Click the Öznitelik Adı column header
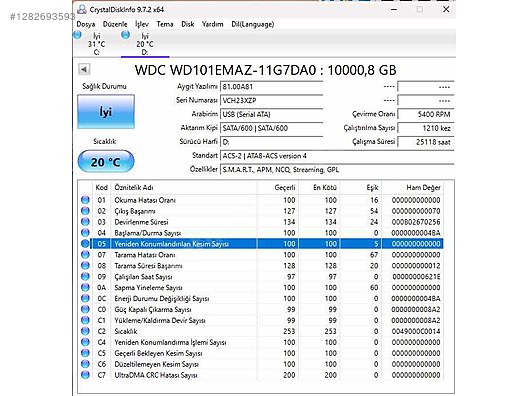Image resolution: width=528 pixels, height=396 pixels. 184,188
